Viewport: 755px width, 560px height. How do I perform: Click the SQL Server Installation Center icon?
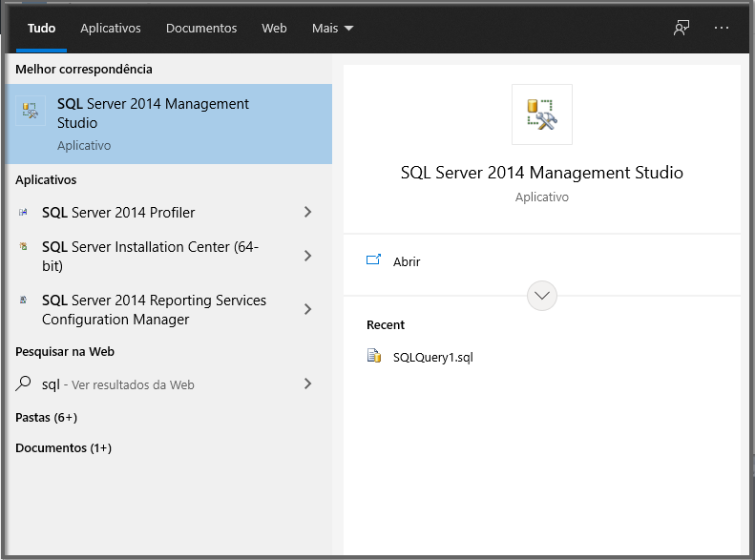click(23, 246)
